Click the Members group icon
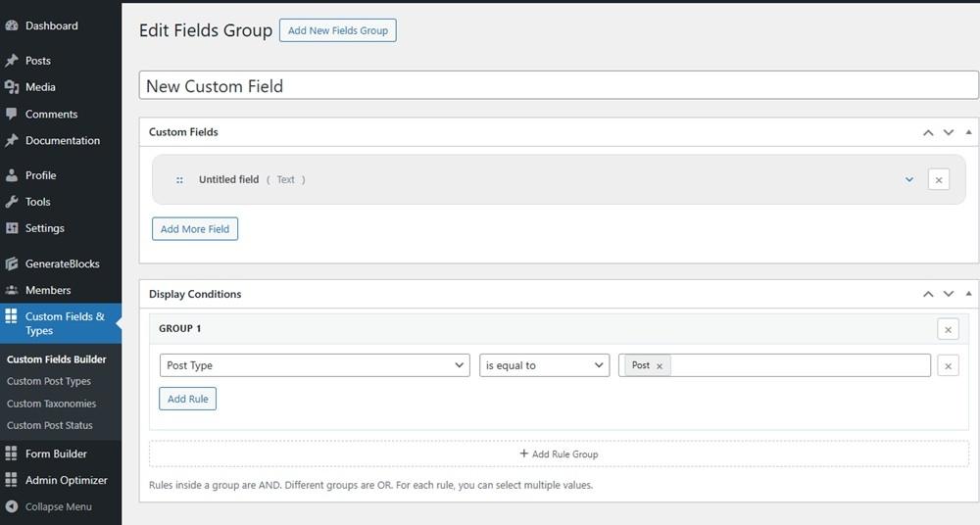Image resolution: width=980 pixels, height=525 pixels. (x=11, y=290)
